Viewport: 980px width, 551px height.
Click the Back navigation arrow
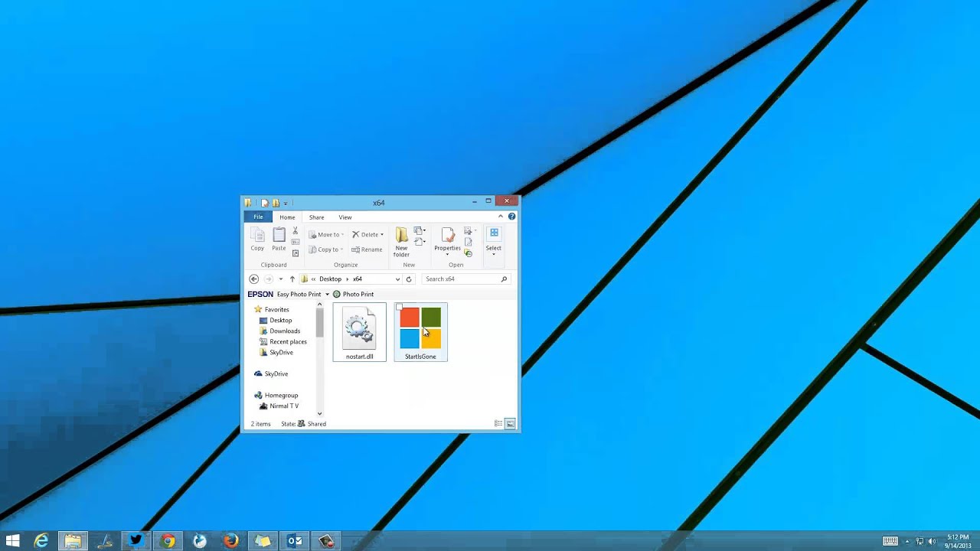[254, 279]
